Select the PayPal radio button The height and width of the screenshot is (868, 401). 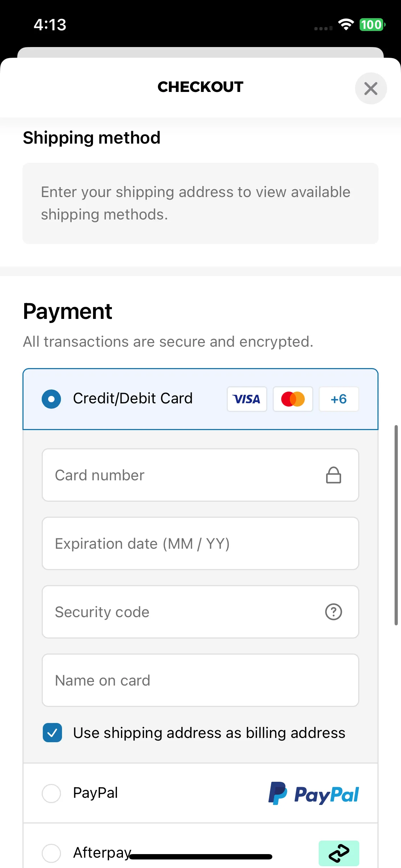coord(51,794)
